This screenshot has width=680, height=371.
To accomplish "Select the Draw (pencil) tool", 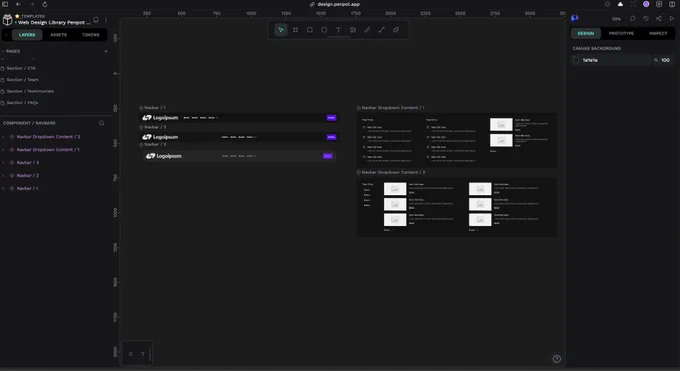I will [367, 30].
